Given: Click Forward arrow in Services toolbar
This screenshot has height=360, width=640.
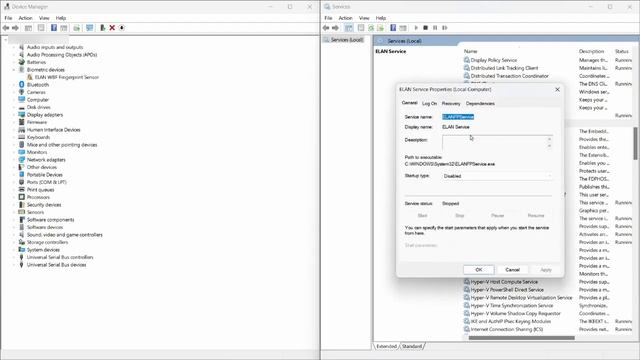Looking at the screenshot, I should [x=336, y=28].
